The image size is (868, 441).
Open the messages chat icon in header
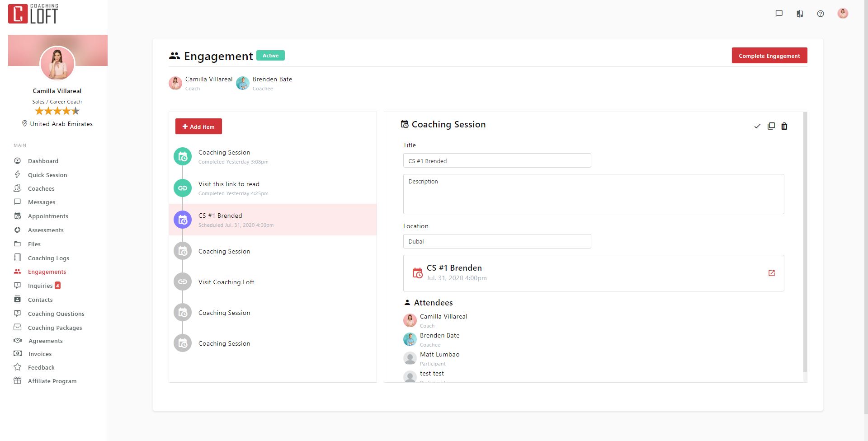779,14
